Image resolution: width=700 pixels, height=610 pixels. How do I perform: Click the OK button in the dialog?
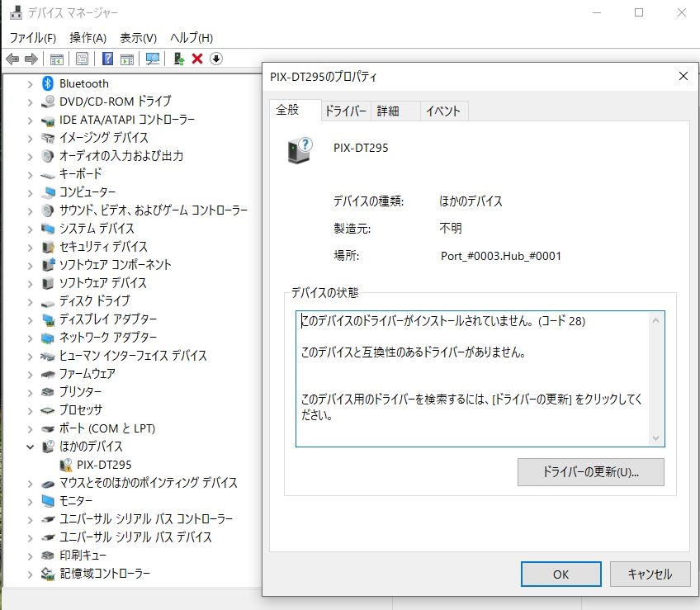pyautogui.click(x=561, y=574)
